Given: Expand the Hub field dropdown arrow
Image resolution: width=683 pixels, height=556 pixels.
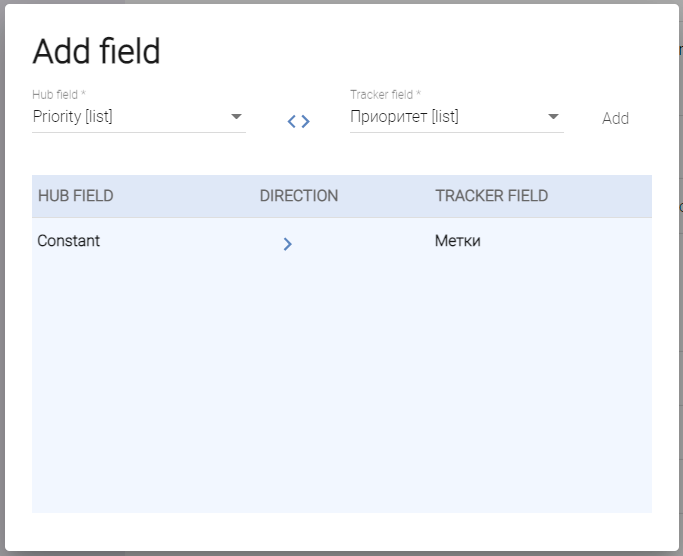Looking at the screenshot, I should click(x=236, y=117).
